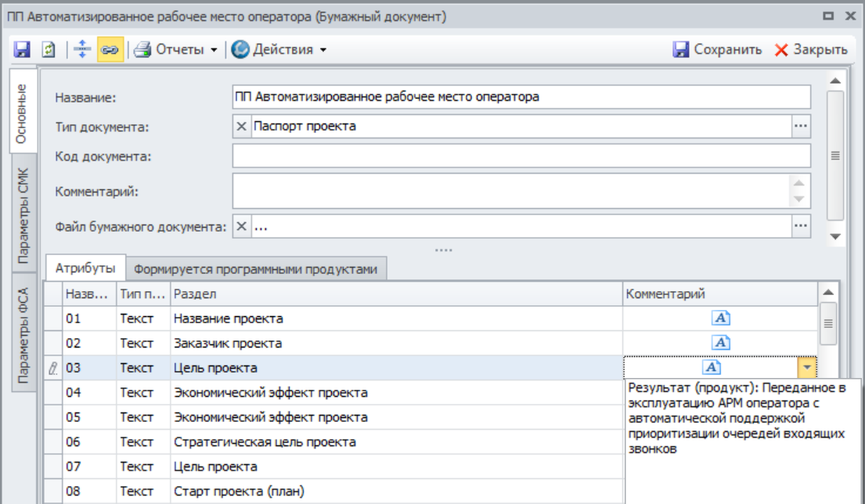Click the Код документа input field
This screenshot has height=504, width=865.
click(521, 156)
